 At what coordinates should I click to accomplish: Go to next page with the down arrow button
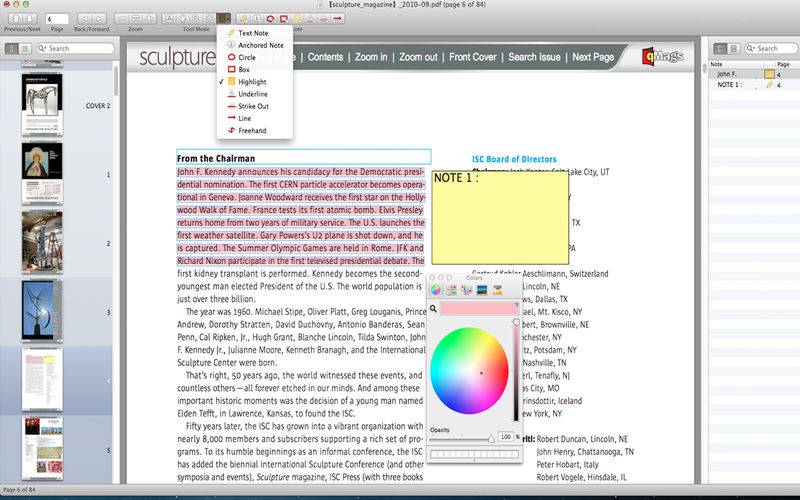point(30,19)
